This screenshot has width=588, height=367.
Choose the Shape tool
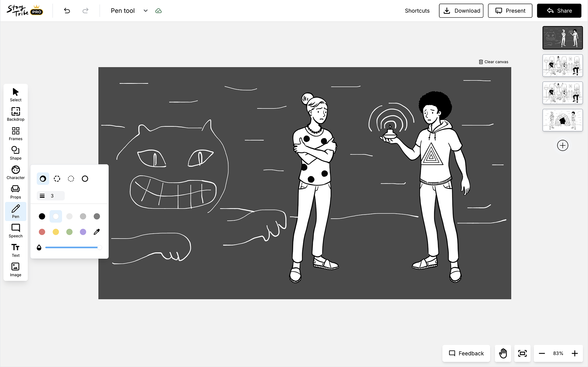16,153
